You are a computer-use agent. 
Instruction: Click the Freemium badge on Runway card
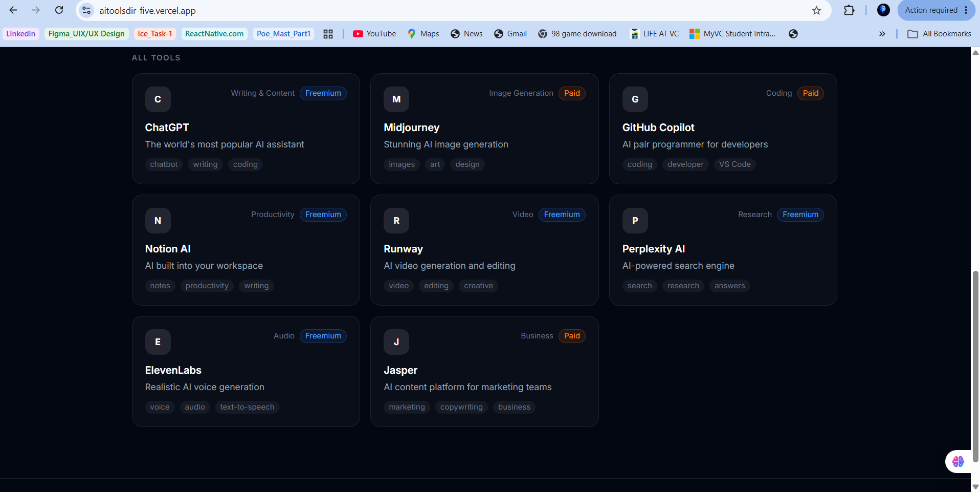[x=562, y=215]
